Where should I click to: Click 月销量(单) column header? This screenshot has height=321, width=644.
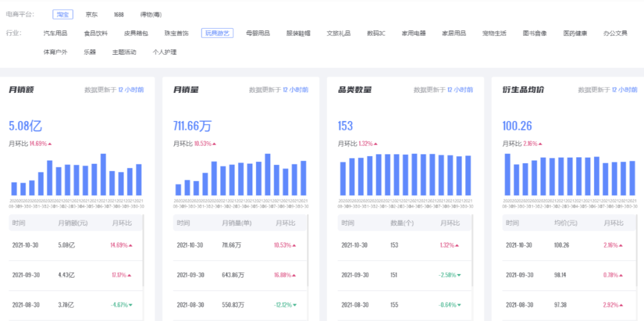tap(237, 223)
